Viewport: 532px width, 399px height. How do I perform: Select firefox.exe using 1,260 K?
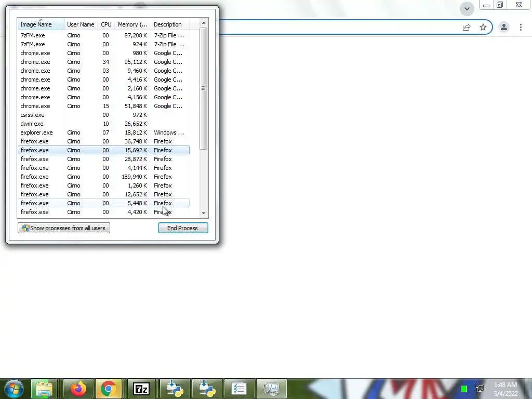(x=103, y=185)
